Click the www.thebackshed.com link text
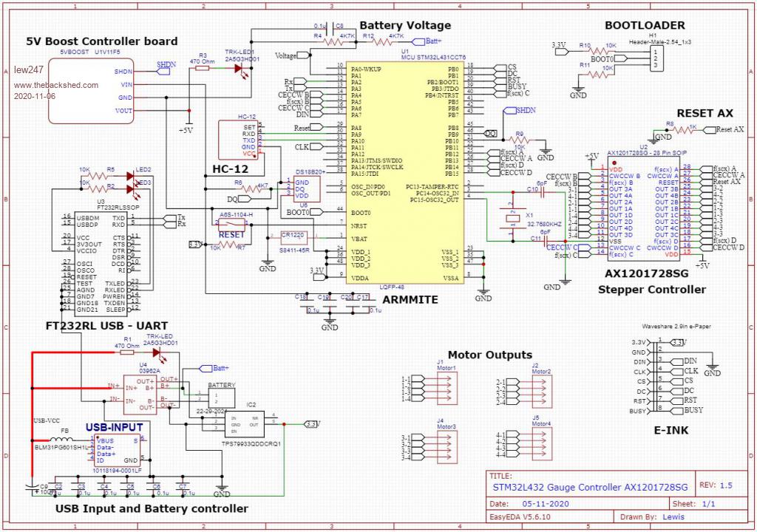The image size is (757, 532). pyautogui.click(x=55, y=85)
